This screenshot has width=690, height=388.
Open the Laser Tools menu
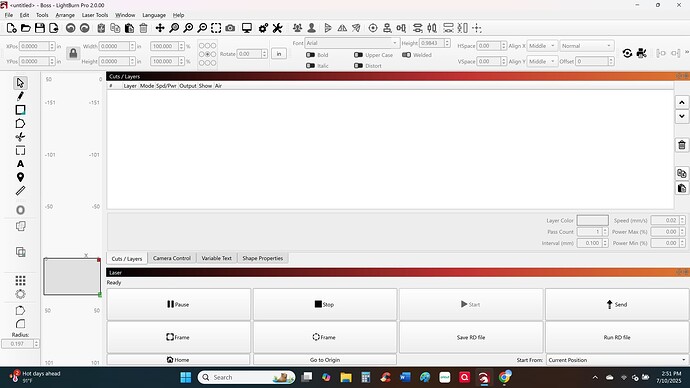tap(95, 15)
